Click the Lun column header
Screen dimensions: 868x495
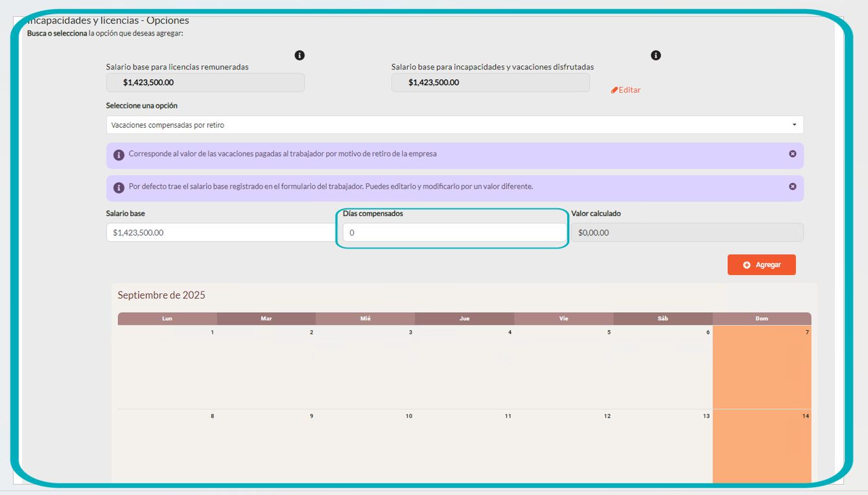[x=167, y=319]
